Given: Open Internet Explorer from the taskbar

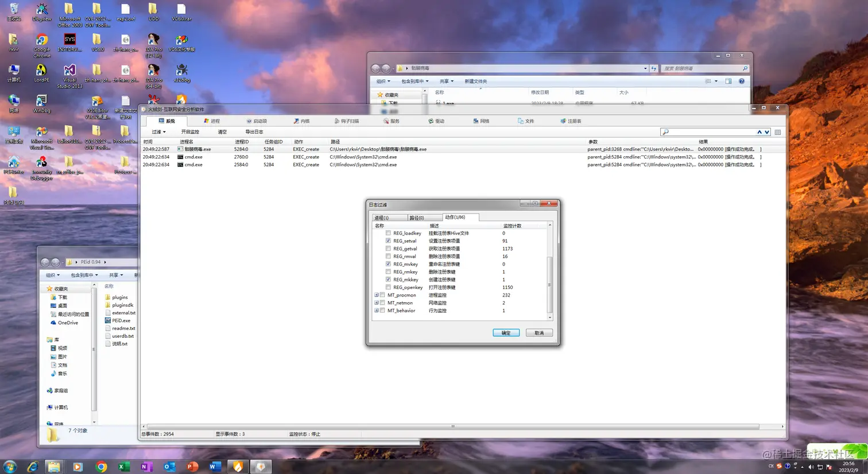Looking at the screenshot, I should pos(32,467).
